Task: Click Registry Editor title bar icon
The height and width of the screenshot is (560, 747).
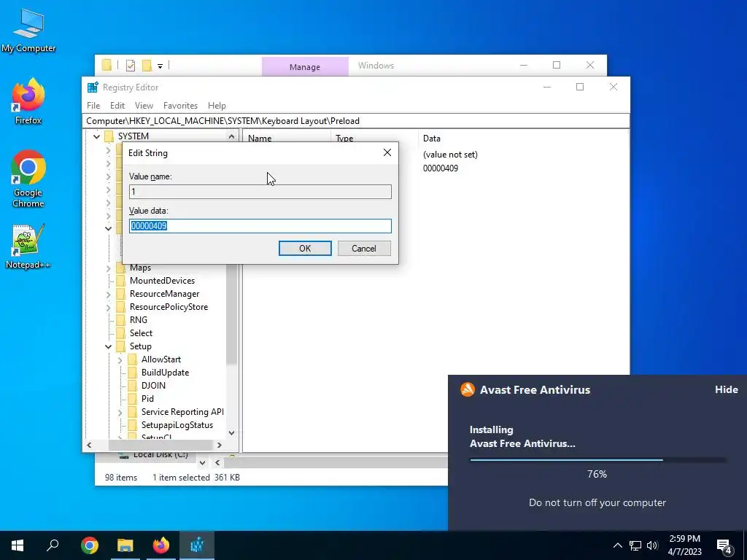Action: click(x=93, y=87)
